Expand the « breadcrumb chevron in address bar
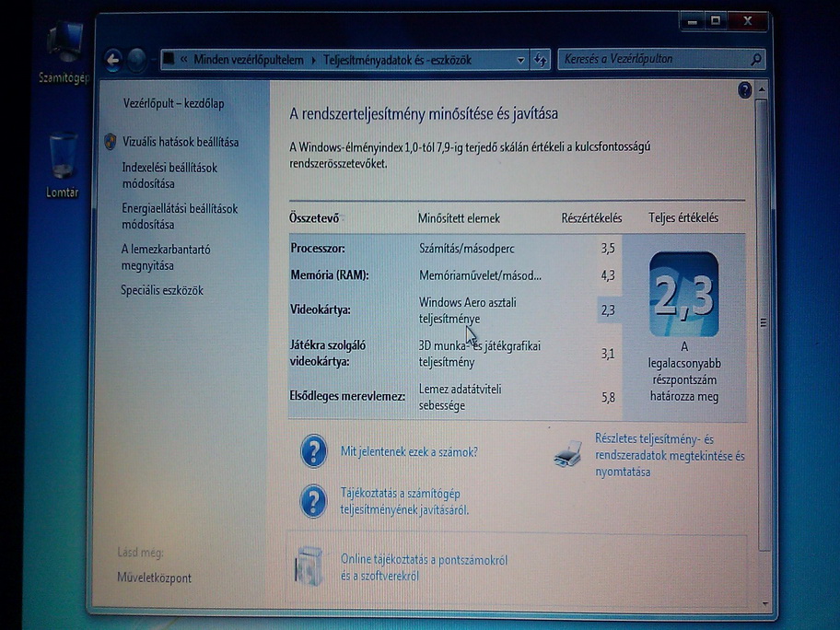 (184, 60)
